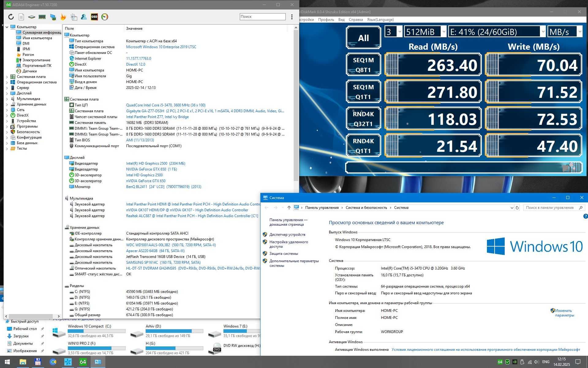
Task: Open the gauge sensor panel icon
Action: (x=105, y=17)
